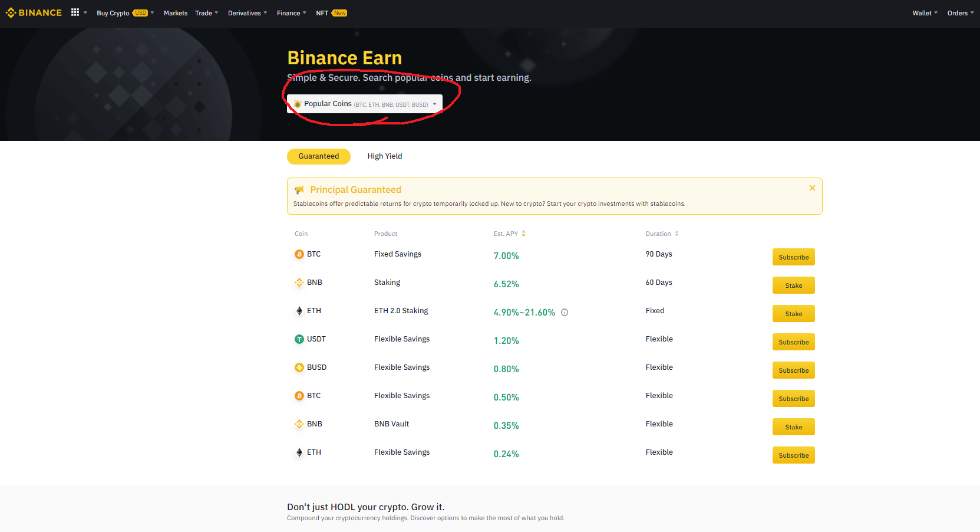Click the 4.90%~21.60% APY value
The width and height of the screenshot is (980, 532).
click(x=524, y=313)
